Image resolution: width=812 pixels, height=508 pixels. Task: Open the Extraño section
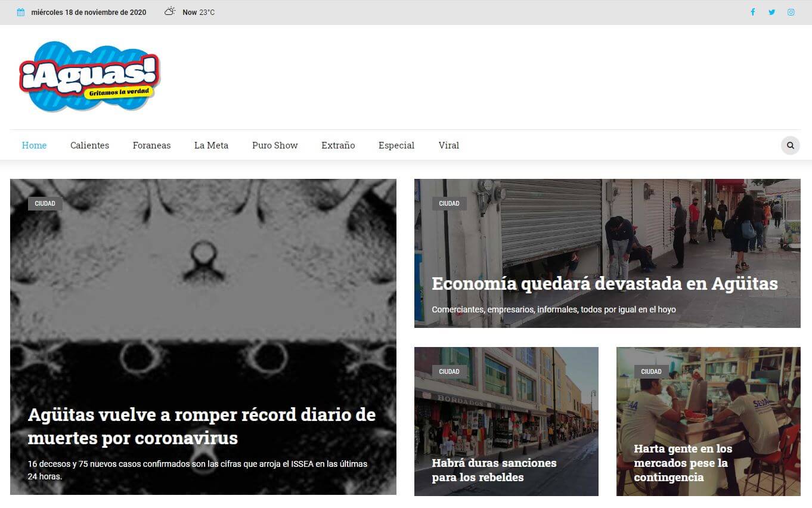(x=338, y=145)
